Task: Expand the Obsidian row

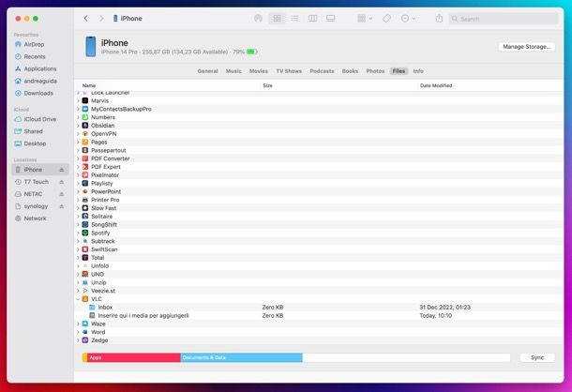Action: 78,126
